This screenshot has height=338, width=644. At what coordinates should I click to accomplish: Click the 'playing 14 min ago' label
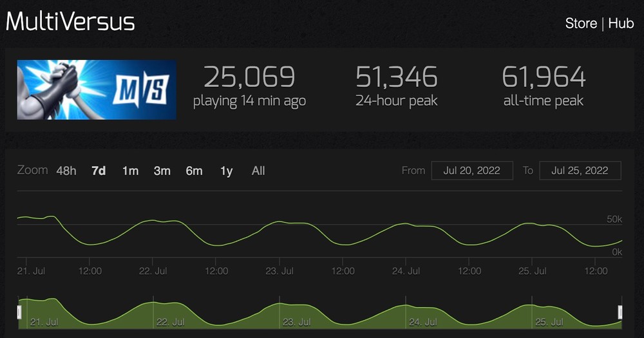249,101
